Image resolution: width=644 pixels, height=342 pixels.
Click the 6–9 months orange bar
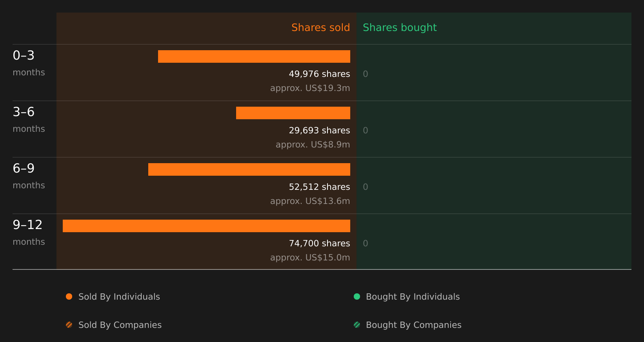point(249,169)
